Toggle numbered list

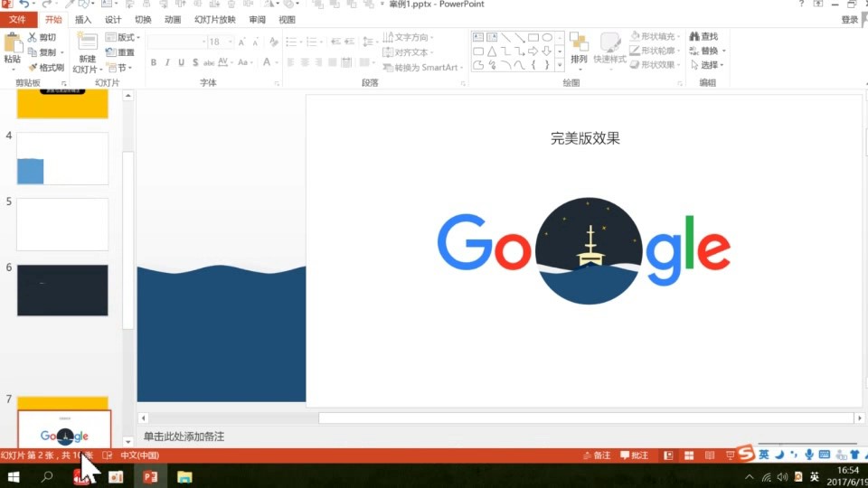(x=314, y=42)
